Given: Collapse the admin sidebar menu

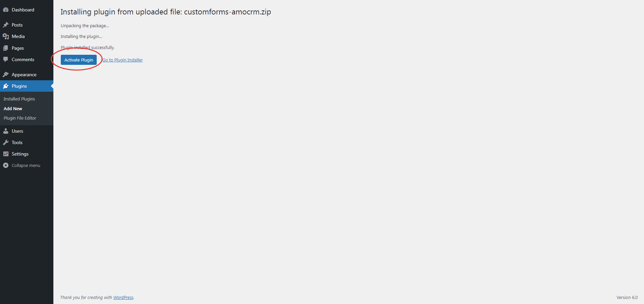Looking at the screenshot, I should [21, 165].
